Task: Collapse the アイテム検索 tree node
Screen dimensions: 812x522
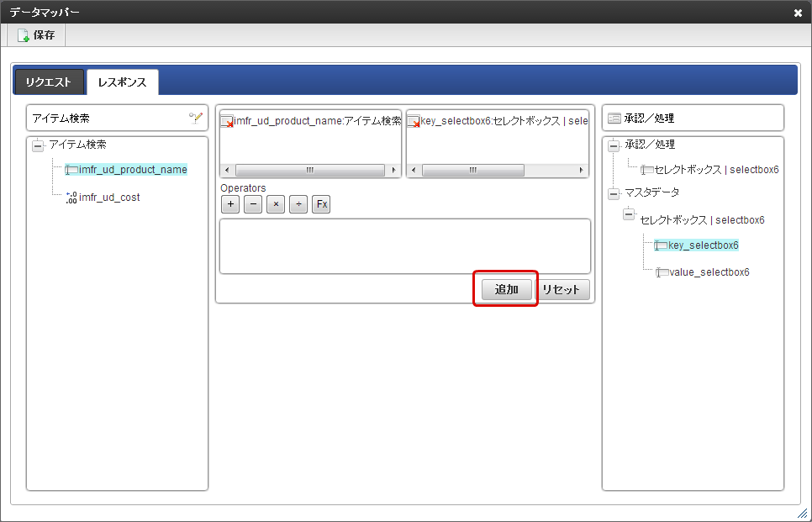Action: click(38, 145)
